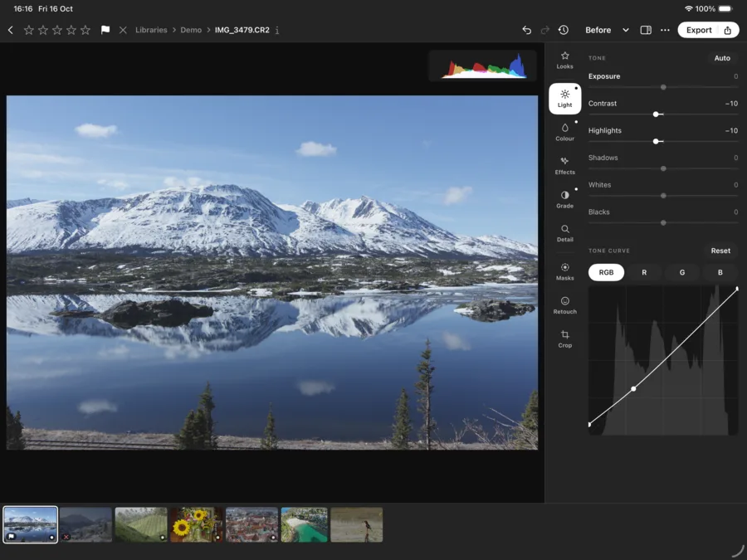Reset the tone curve
747x560 pixels.
[720, 251]
